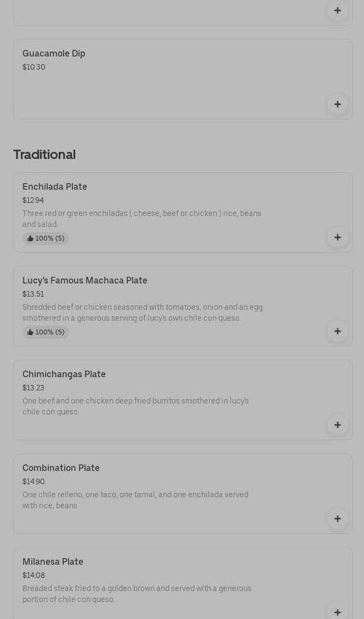Click Combination Plate $14.90 price
The height and width of the screenshot is (619, 364).
coord(33,482)
